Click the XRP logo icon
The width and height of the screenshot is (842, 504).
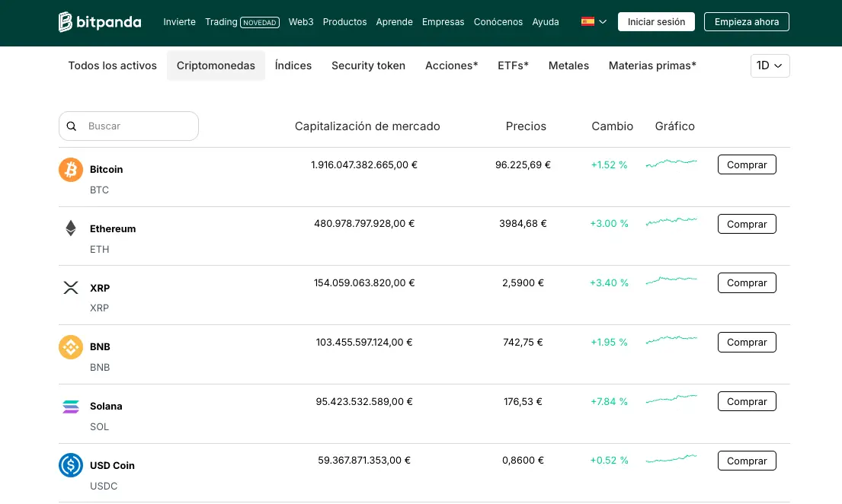[71, 288]
